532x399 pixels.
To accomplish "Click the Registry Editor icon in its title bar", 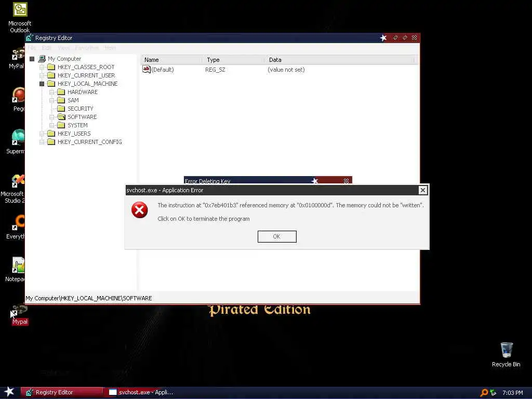I will pos(30,37).
